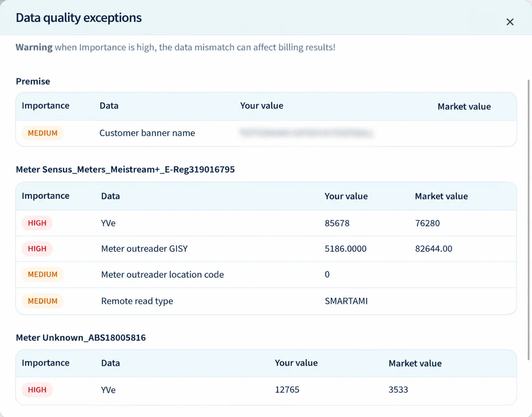Screen dimensions: 532x417
Task: Click the Sensus_Meters_Meistream+ meter heading
Action: pos(125,169)
